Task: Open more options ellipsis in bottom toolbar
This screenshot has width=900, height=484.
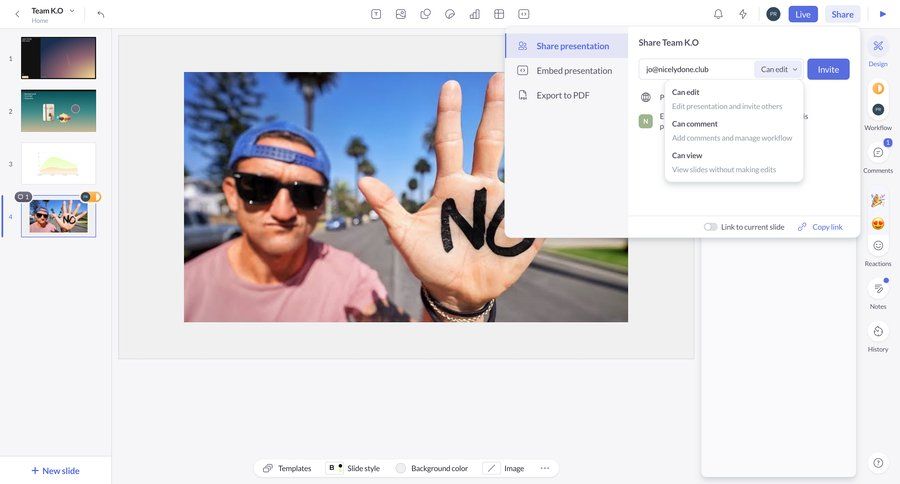Action: click(545, 468)
